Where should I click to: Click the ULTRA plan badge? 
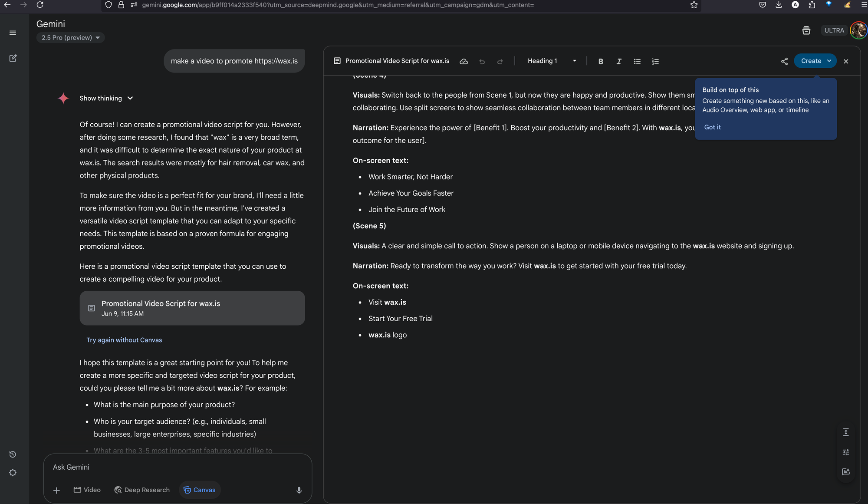pyautogui.click(x=834, y=30)
